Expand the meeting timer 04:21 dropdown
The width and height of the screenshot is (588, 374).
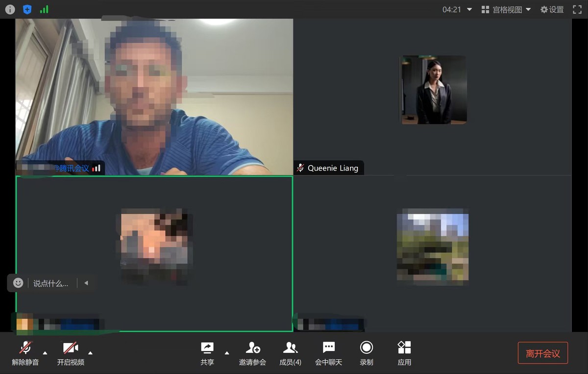pos(469,9)
